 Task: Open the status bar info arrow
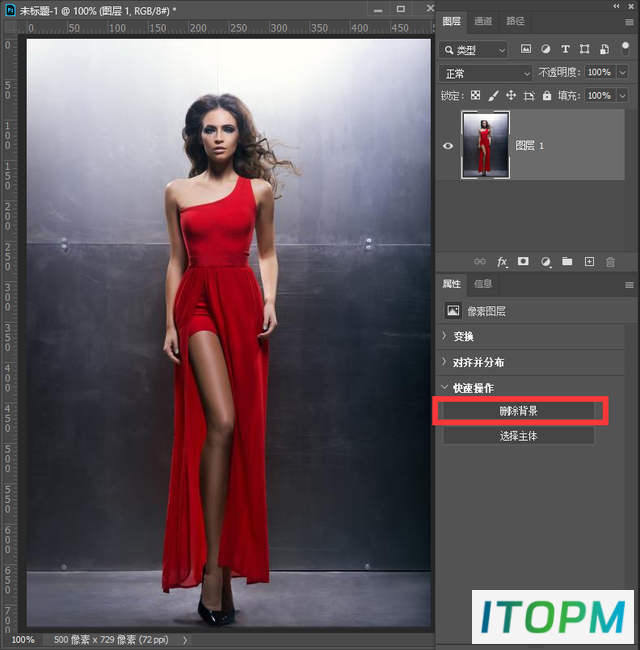pyautogui.click(x=185, y=640)
